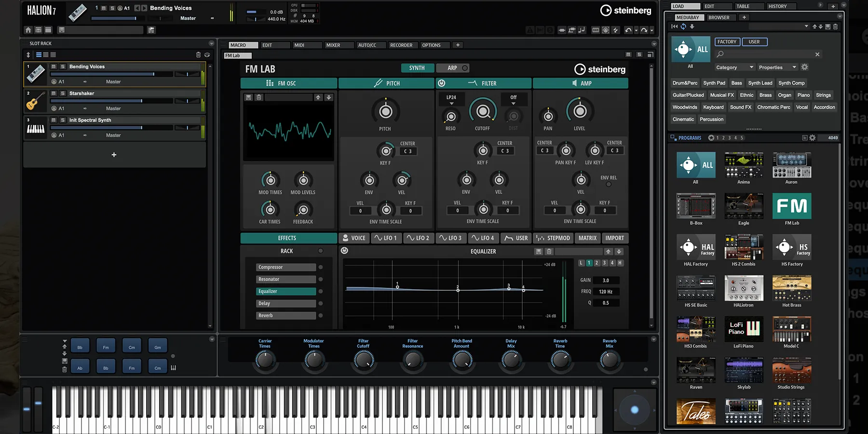Open the LFO 2 tab

point(418,238)
